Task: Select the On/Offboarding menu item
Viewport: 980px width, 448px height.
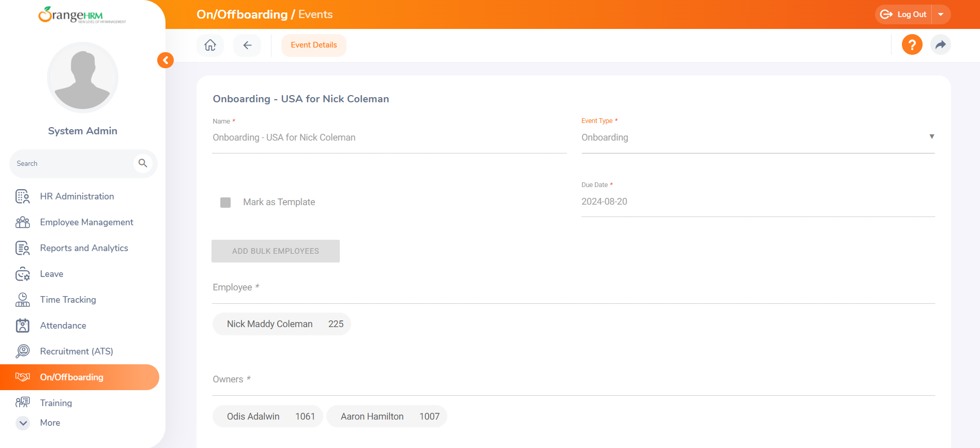Action: pyautogui.click(x=80, y=377)
